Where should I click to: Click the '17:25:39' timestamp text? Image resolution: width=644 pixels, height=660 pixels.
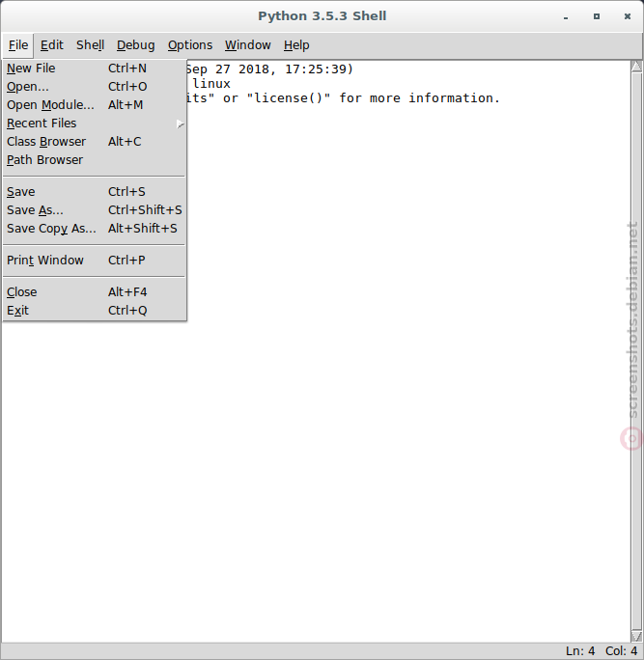pos(316,69)
